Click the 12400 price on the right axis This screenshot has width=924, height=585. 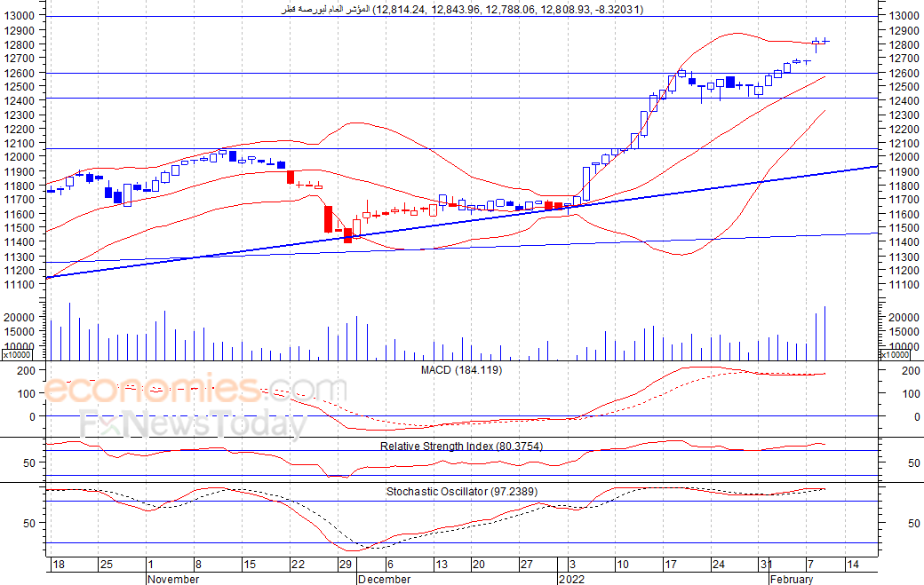tap(904, 101)
